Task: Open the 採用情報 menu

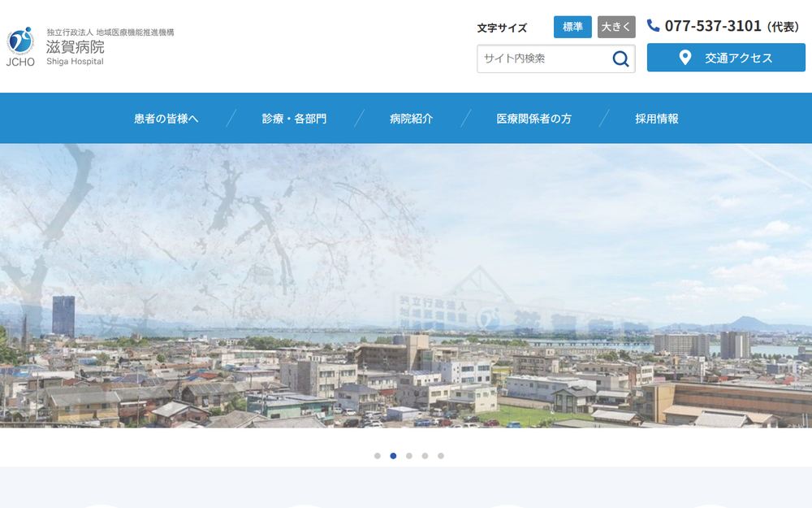Action: click(657, 119)
